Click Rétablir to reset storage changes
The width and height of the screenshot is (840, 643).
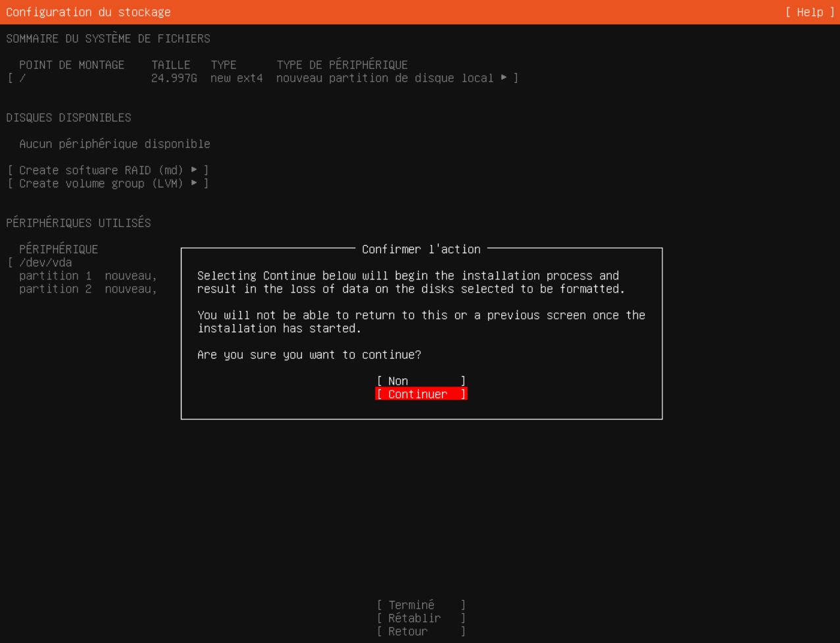421,617
